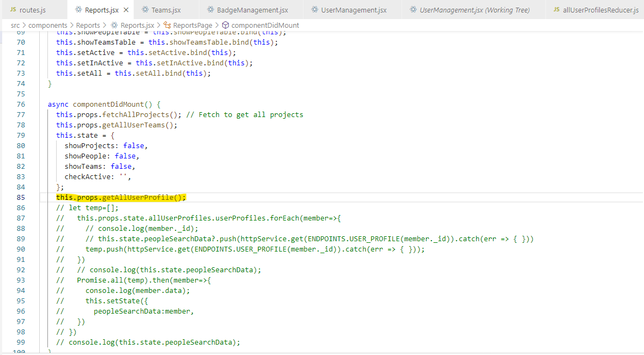The image size is (644, 355).
Task: Click the React icon on Teams.jsx tab
Action: click(x=145, y=9)
